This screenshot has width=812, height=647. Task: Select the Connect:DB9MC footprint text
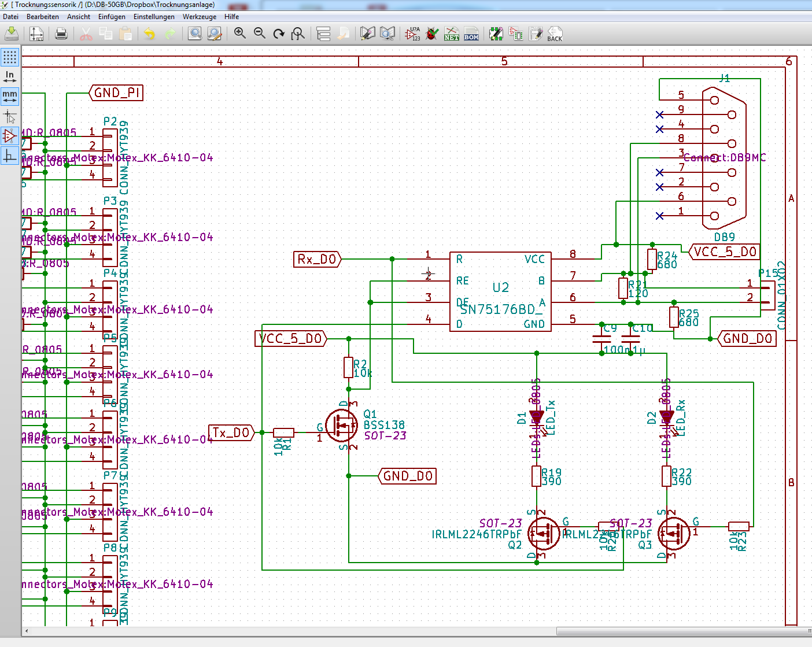coord(725,157)
